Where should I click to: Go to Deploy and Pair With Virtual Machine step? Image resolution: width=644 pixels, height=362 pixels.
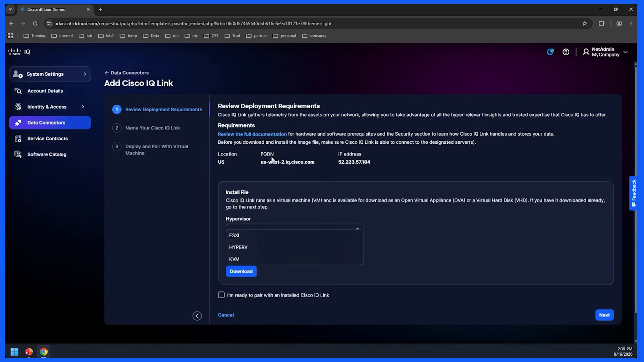coord(151,150)
